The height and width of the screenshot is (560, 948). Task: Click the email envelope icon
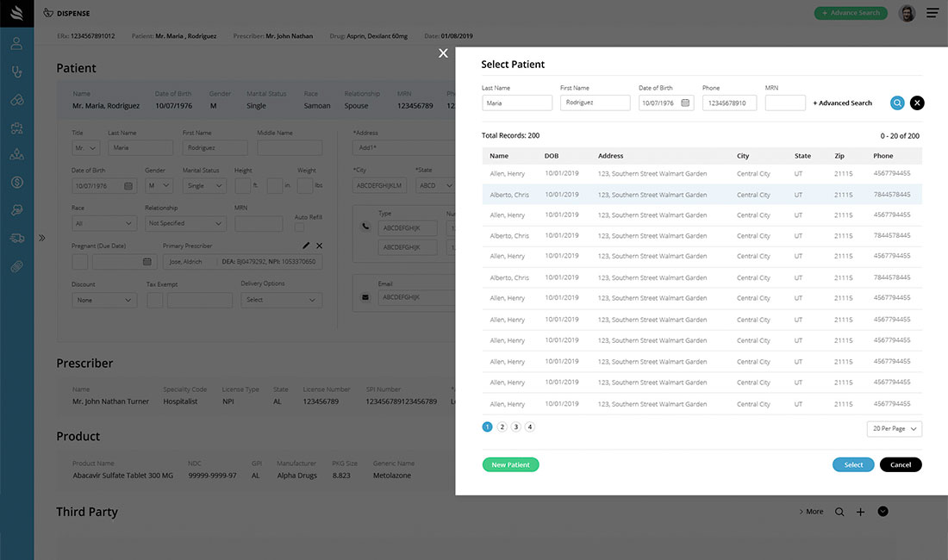click(x=365, y=297)
